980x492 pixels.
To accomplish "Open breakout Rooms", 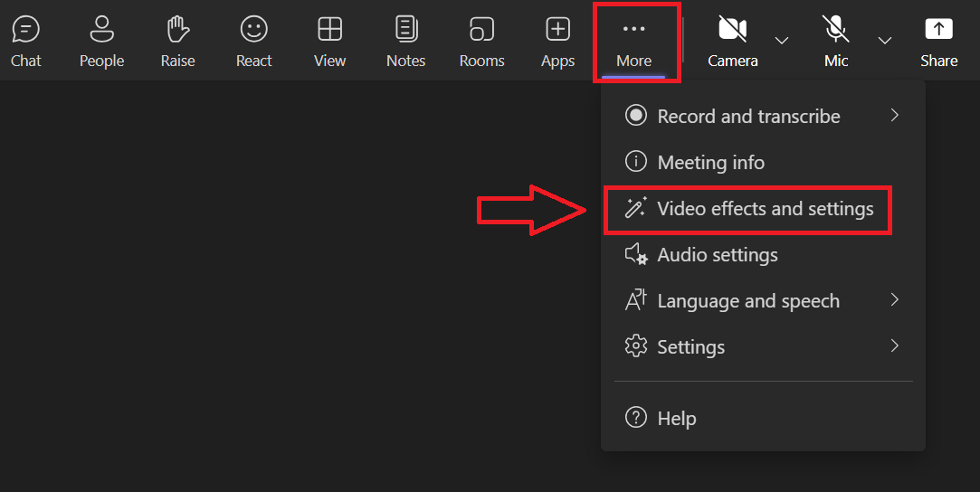I will click(x=481, y=42).
